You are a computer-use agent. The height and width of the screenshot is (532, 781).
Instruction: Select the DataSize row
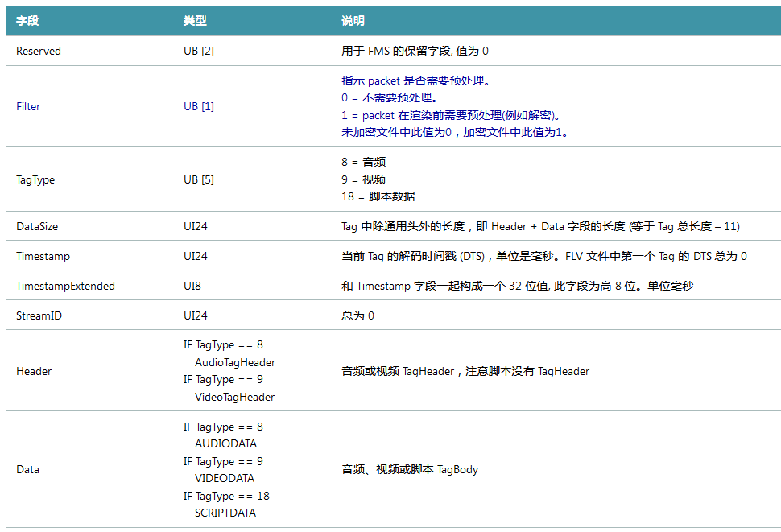click(36, 226)
